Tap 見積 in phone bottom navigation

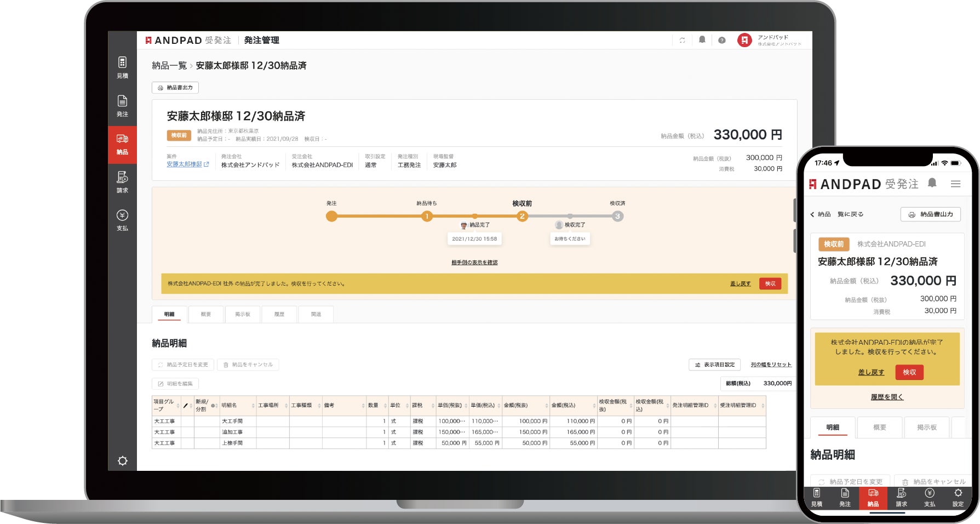[817, 498]
